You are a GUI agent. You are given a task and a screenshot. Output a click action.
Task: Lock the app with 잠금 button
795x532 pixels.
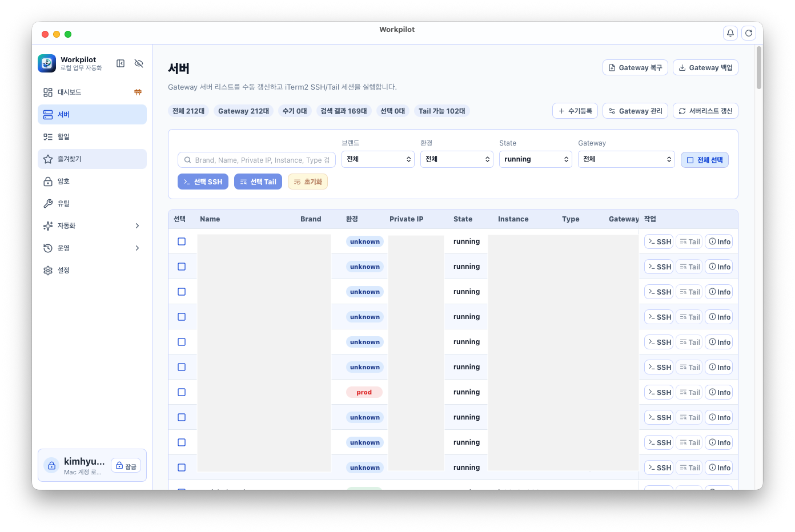pyautogui.click(x=126, y=466)
